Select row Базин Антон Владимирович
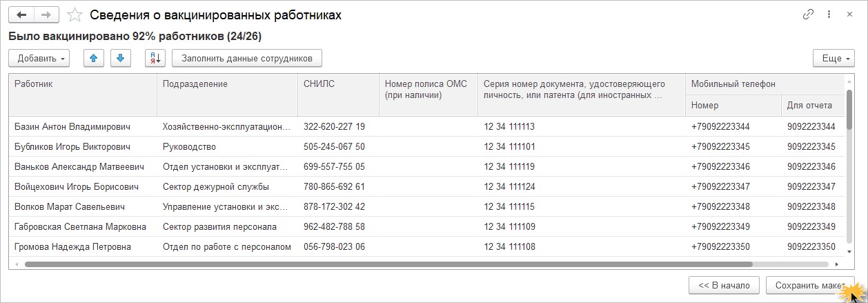Image resolution: width=868 pixels, height=303 pixels. [x=427, y=126]
